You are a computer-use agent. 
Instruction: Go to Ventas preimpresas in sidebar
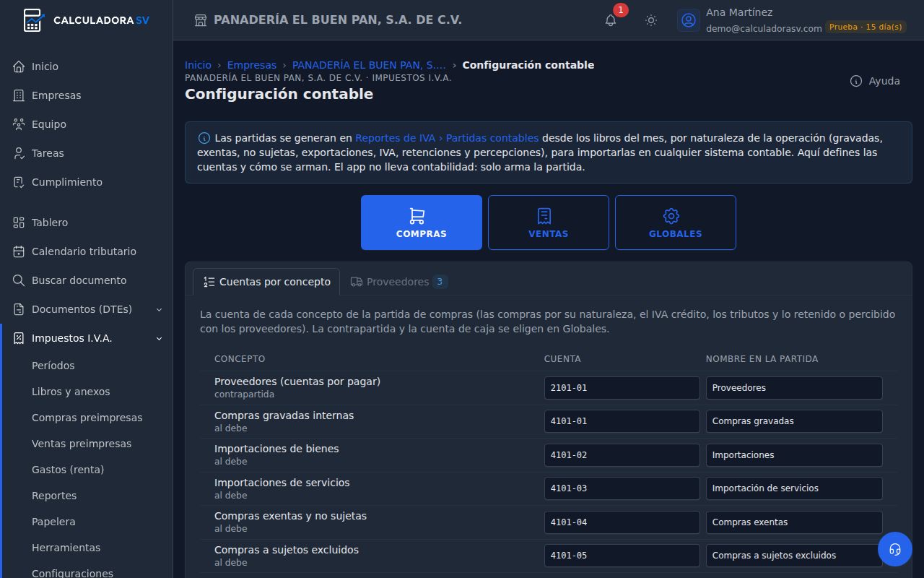tap(82, 444)
